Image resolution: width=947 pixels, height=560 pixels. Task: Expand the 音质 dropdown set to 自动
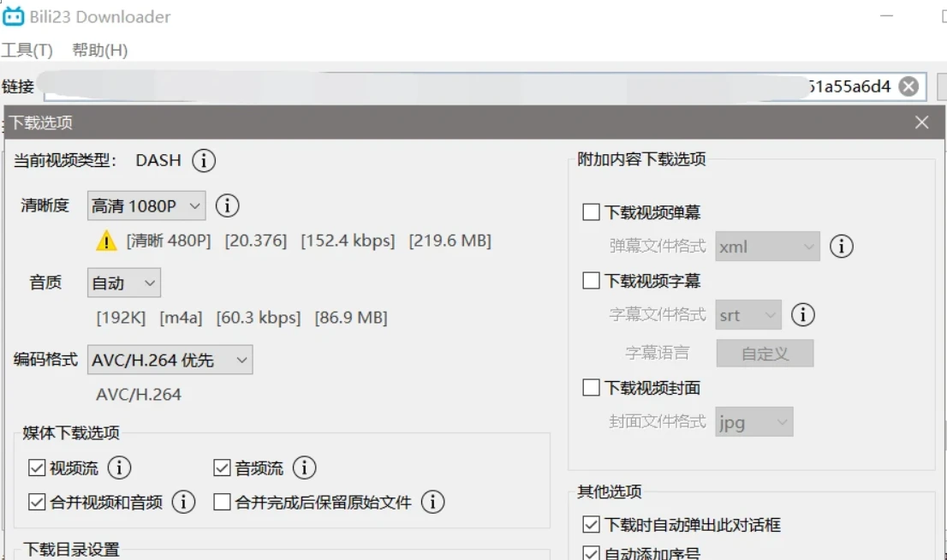pos(123,283)
